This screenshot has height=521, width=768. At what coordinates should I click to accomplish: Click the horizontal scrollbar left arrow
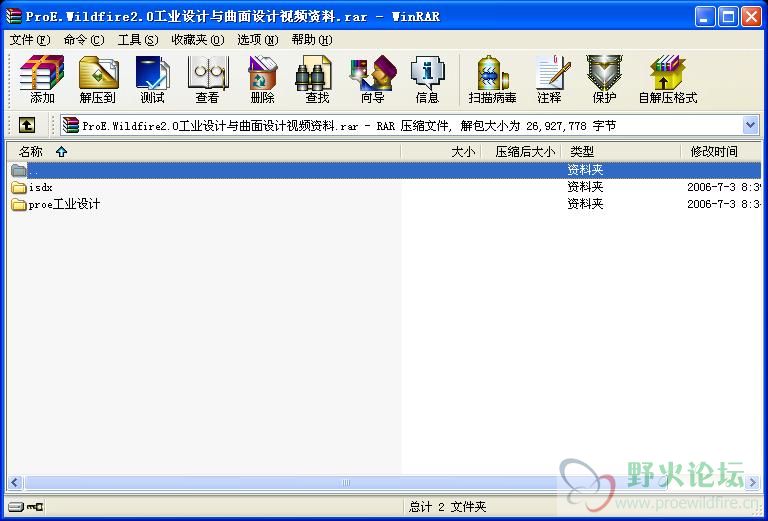click(x=15, y=483)
